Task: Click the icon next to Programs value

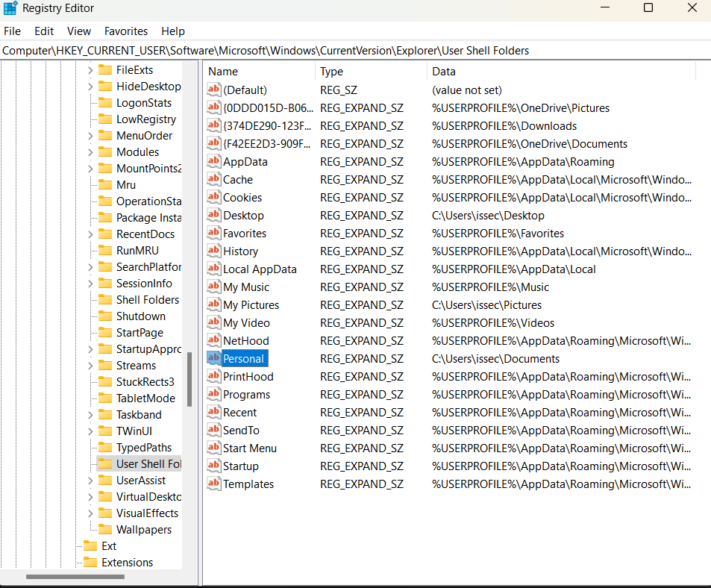Action: click(x=213, y=394)
